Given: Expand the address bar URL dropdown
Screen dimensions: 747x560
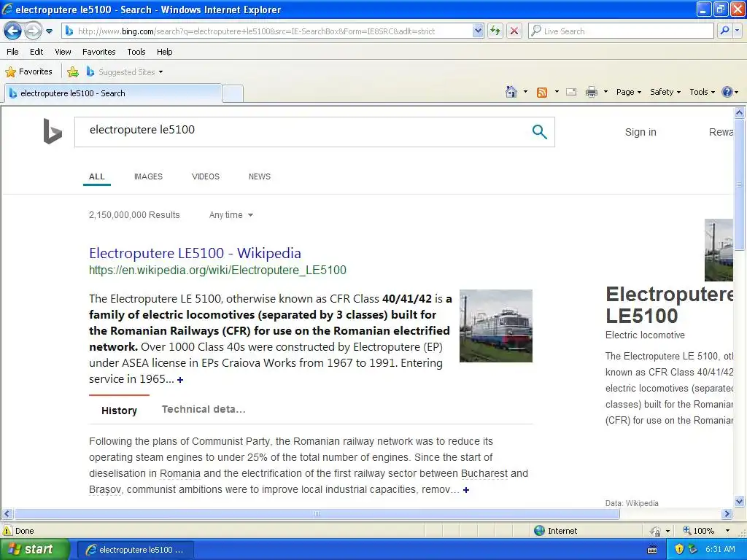Looking at the screenshot, I should pyautogui.click(x=479, y=31).
